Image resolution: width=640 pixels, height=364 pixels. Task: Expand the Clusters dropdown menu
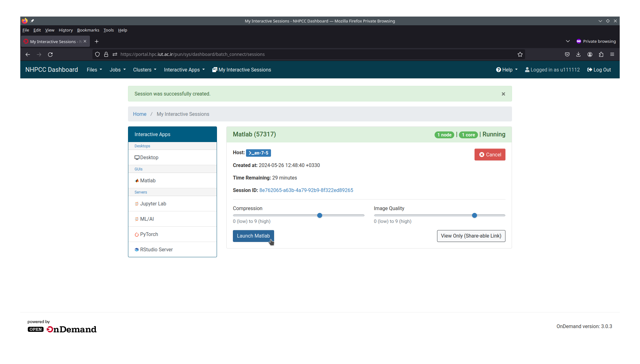coord(144,69)
